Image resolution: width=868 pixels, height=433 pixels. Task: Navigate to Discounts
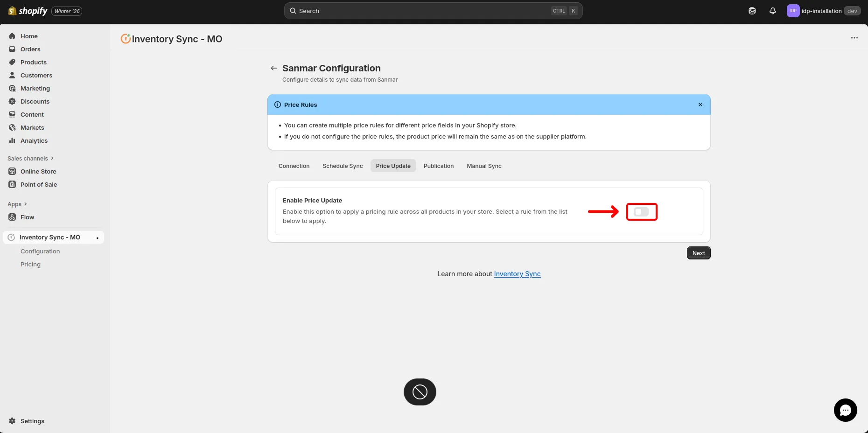(35, 101)
